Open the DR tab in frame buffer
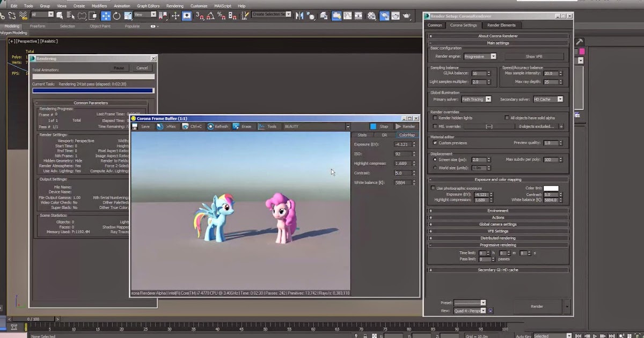The width and height of the screenshot is (644, 338). (x=384, y=135)
